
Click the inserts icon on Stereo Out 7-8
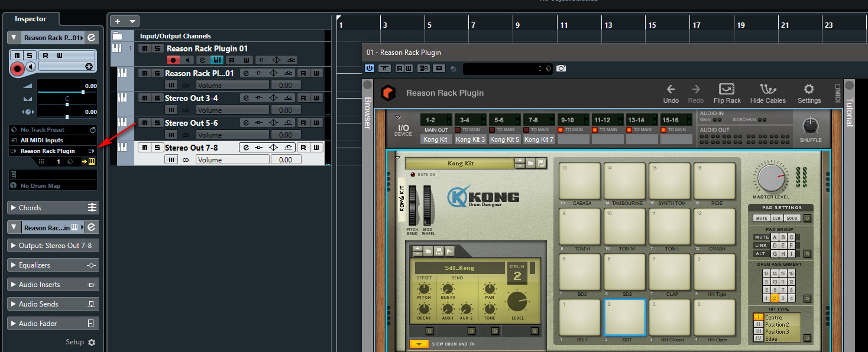(x=260, y=148)
